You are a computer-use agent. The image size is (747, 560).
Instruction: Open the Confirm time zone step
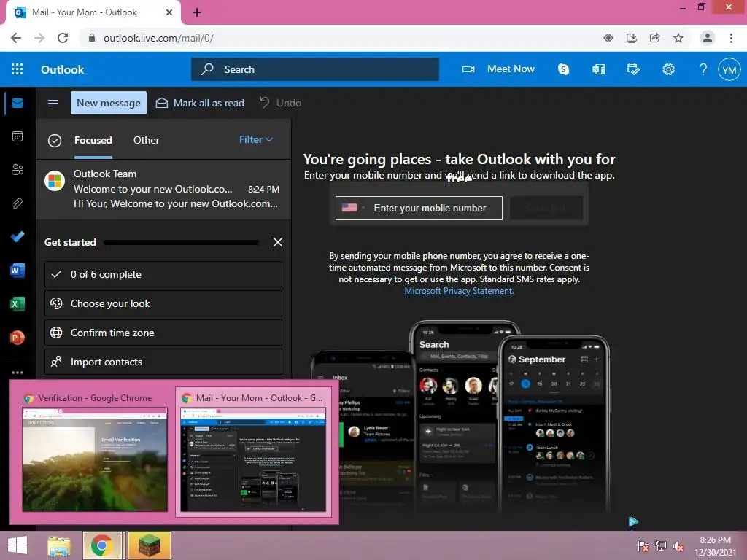(x=163, y=332)
